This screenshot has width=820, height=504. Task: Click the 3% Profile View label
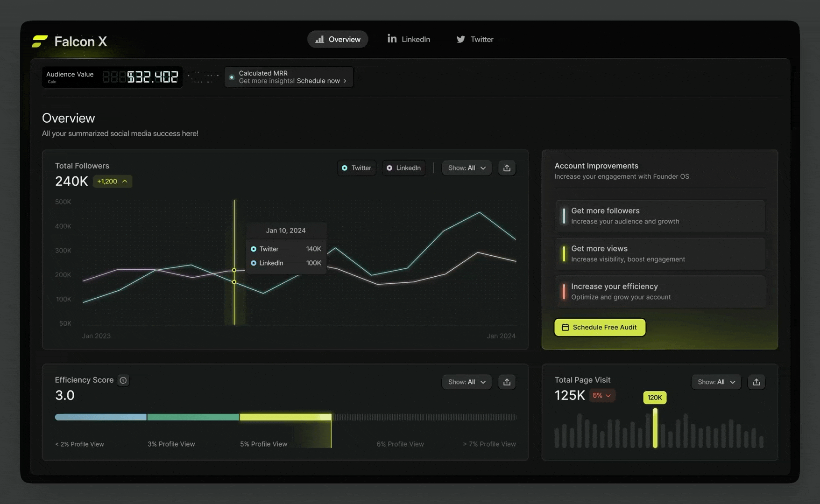[171, 444]
